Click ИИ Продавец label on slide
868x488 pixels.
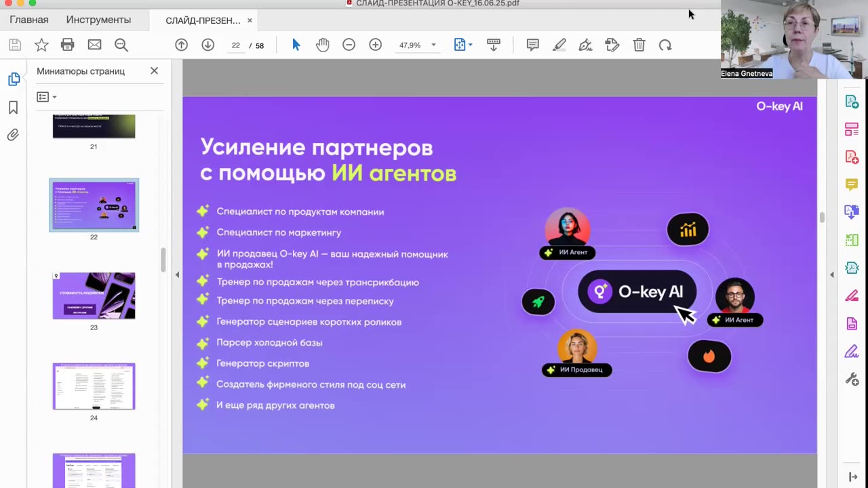click(577, 369)
